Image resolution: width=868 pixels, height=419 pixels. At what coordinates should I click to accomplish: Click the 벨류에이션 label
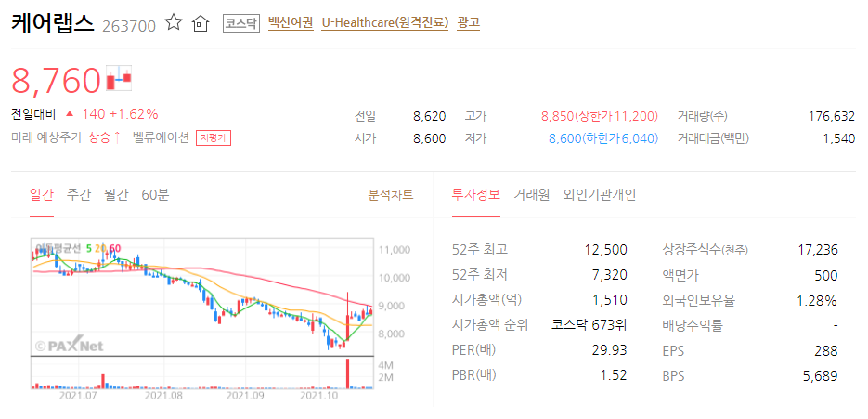point(162,138)
